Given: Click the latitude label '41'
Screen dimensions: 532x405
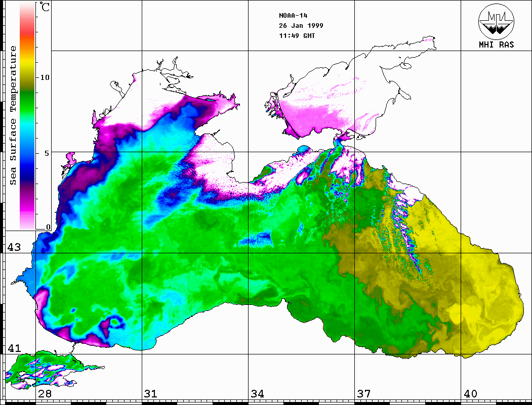Looking at the screenshot, I should 14,348.
